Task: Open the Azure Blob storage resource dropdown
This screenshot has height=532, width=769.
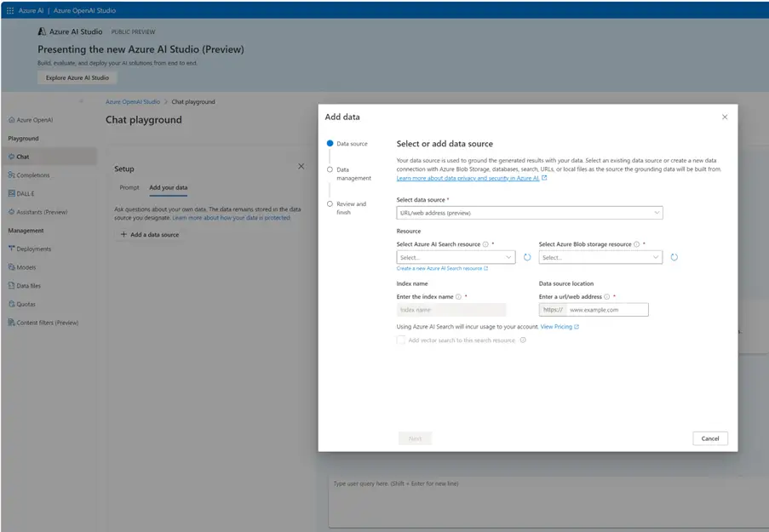Action: pos(600,257)
